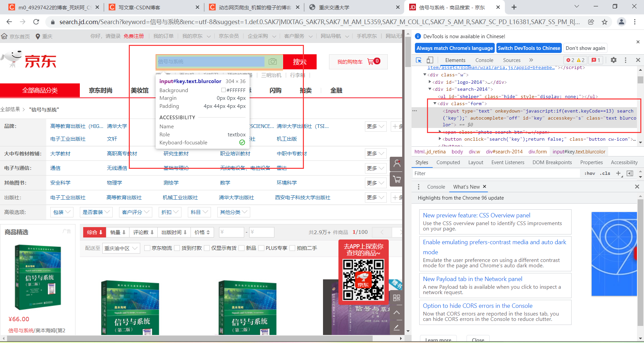Open the 折扣 filter dropdown
The height and width of the screenshot is (343, 644).
click(170, 212)
